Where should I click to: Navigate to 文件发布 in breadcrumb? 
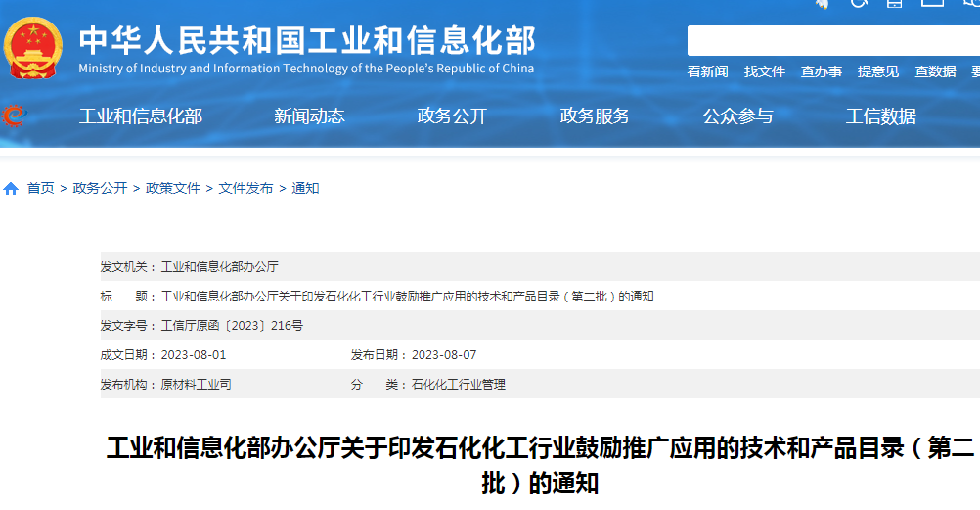click(x=246, y=188)
